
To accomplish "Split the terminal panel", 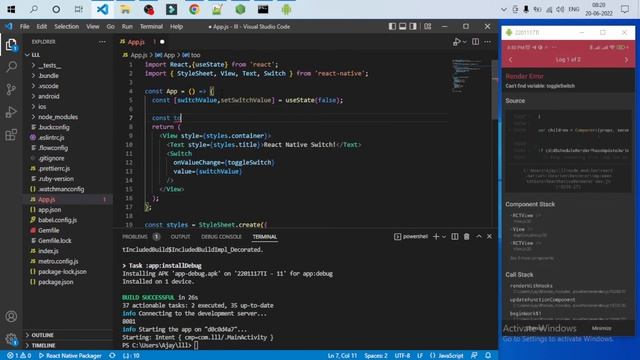I will [x=455, y=237].
